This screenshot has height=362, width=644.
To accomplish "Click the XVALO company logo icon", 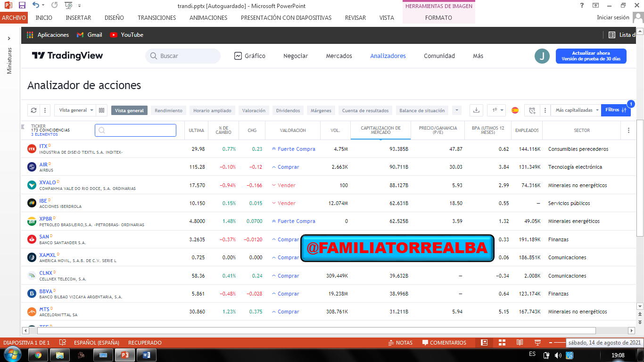I will coord(32,185).
